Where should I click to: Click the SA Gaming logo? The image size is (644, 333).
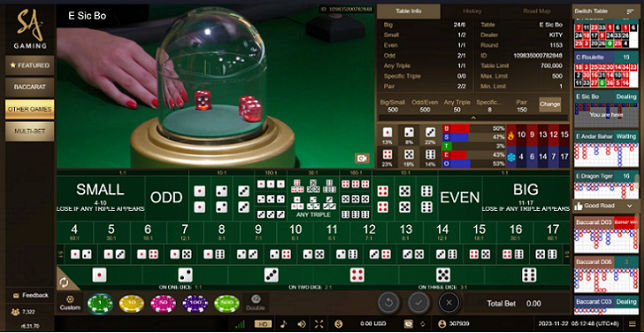[29, 29]
